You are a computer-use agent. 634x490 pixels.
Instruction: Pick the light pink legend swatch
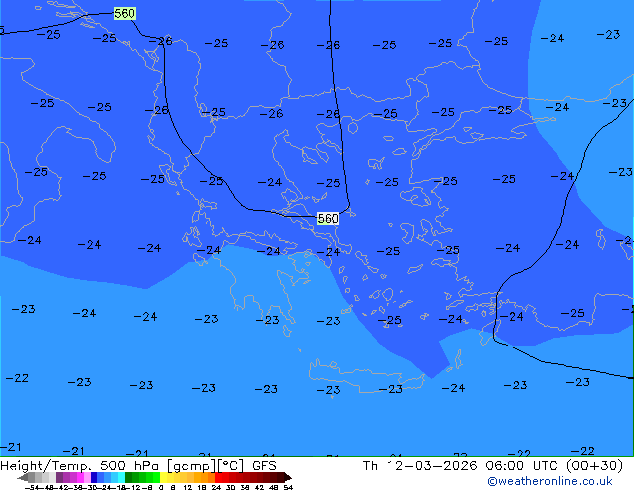87,477
